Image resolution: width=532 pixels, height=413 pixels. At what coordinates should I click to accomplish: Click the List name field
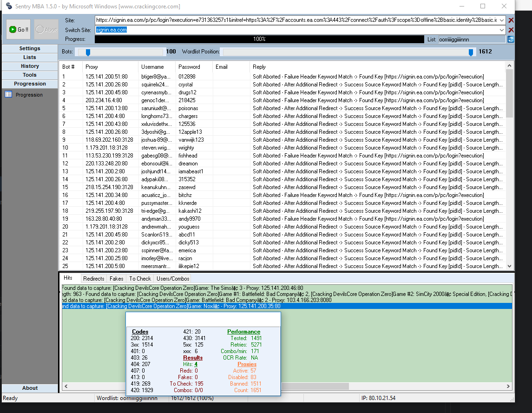click(472, 39)
